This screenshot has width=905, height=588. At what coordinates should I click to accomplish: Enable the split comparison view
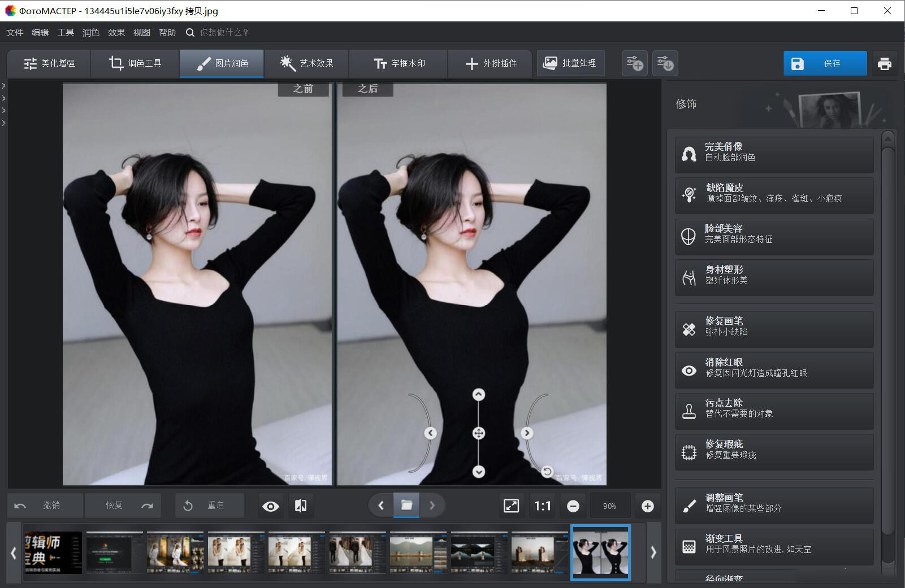(x=300, y=506)
